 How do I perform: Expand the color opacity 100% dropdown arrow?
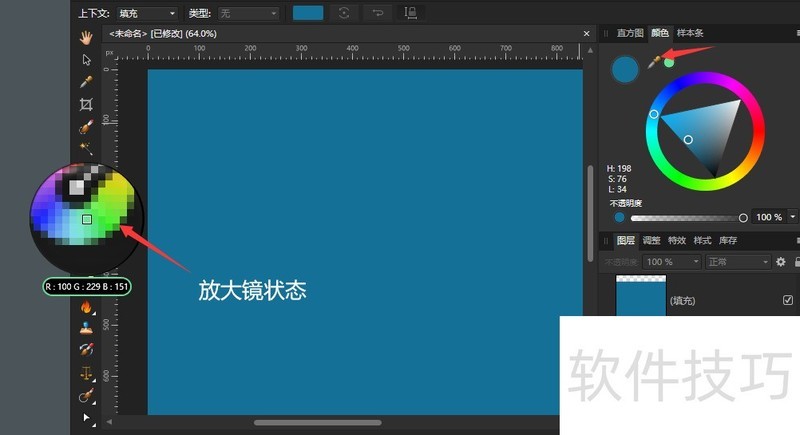tap(793, 217)
